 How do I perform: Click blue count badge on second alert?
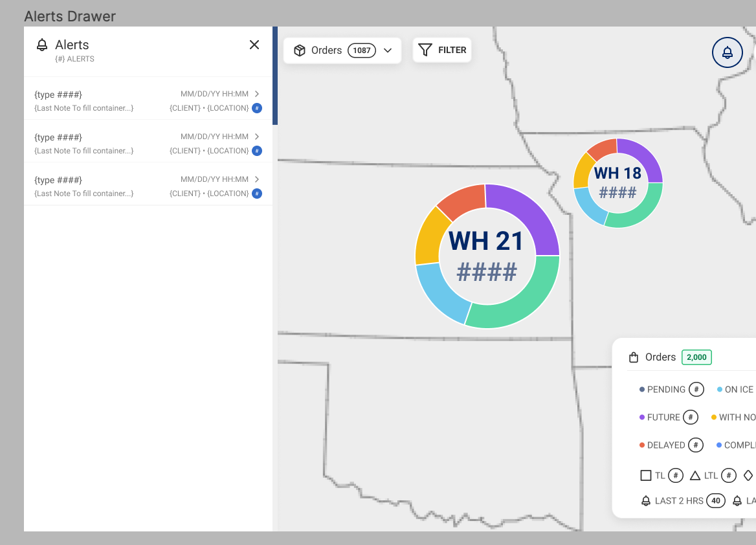[x=257, y=151]
